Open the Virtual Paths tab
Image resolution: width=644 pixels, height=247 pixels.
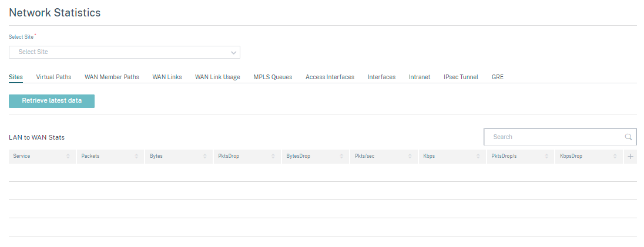(x=53, y=77)
